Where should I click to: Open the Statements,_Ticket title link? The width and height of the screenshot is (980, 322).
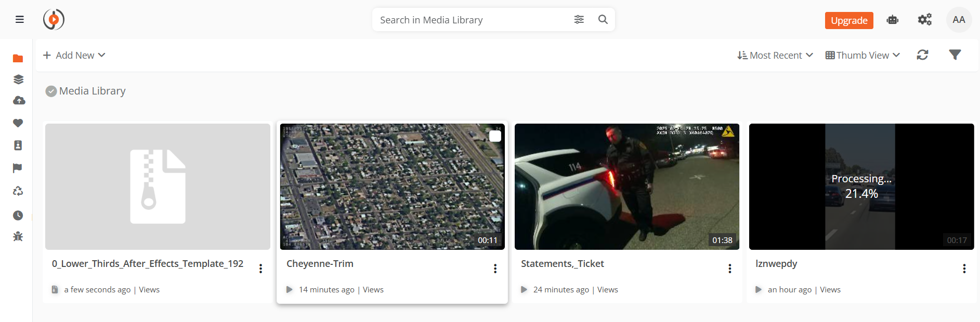[563, 264]
